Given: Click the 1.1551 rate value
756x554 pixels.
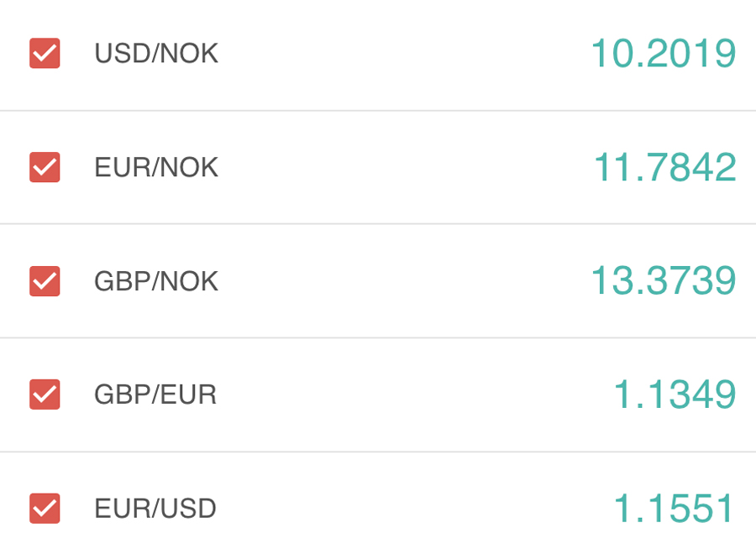Looking at the screenshot, I should point(675,508).
